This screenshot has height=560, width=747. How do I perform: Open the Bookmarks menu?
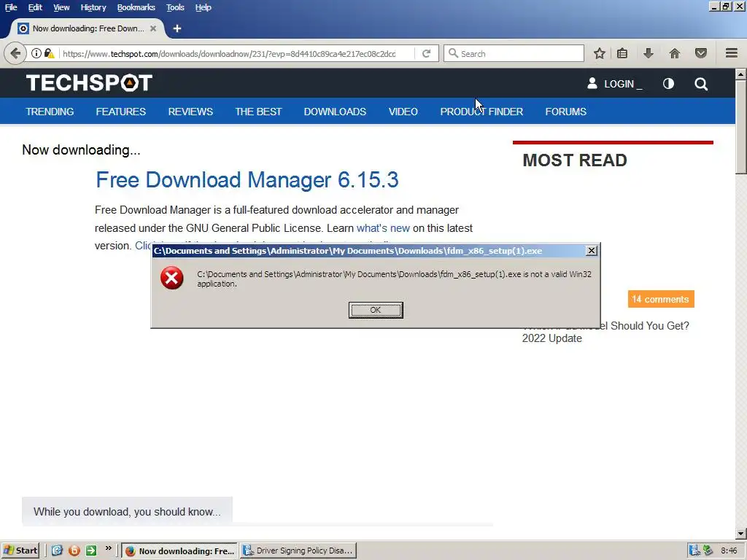pyautogui.click(x=136, y=7)
